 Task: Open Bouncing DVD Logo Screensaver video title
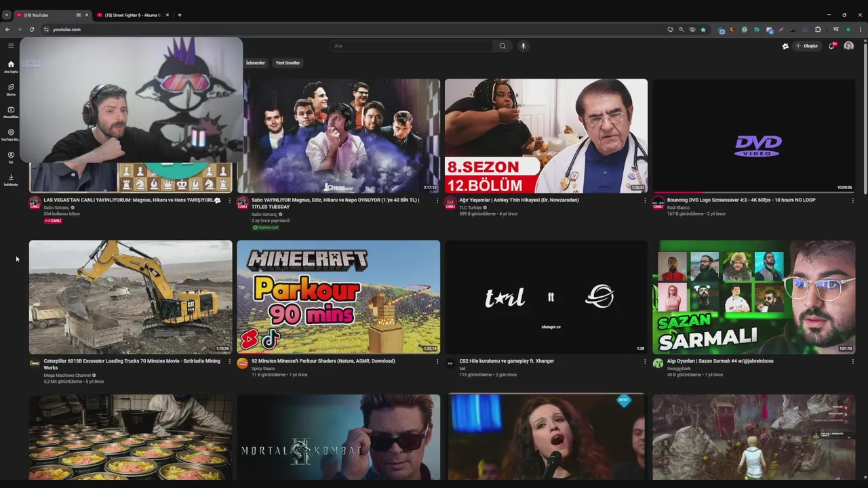(741, 200)
